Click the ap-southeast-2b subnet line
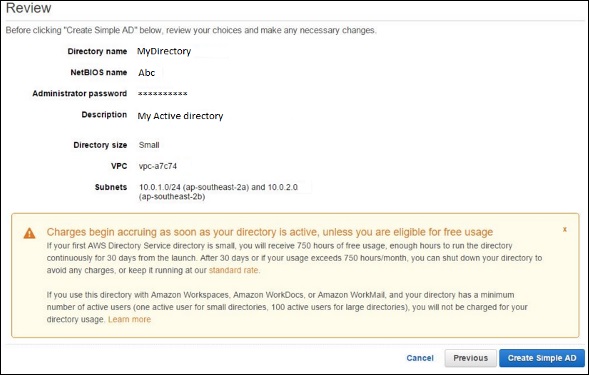 point(172,197)
